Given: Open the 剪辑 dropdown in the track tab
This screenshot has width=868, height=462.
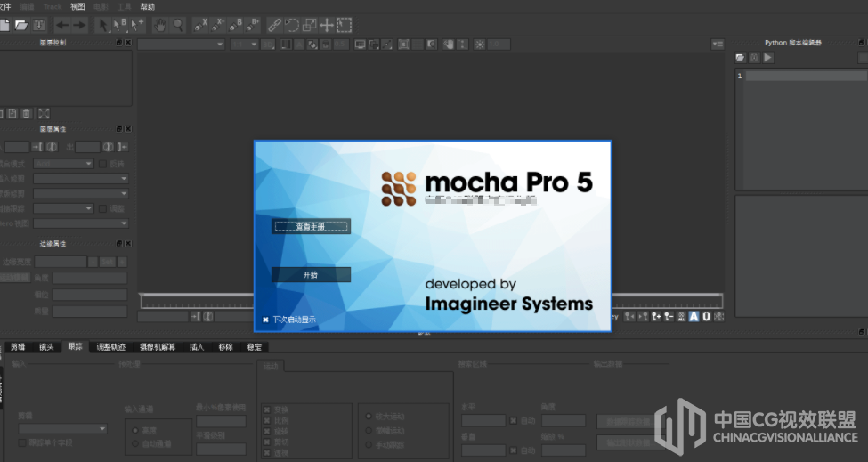Looking at the screenshot, I should 62,429.
